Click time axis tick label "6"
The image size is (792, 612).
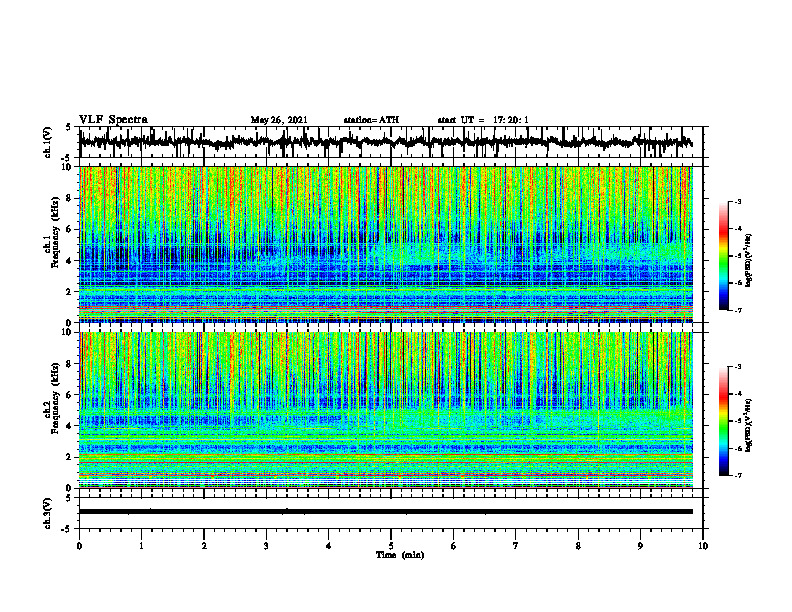(x=454, y=546)
